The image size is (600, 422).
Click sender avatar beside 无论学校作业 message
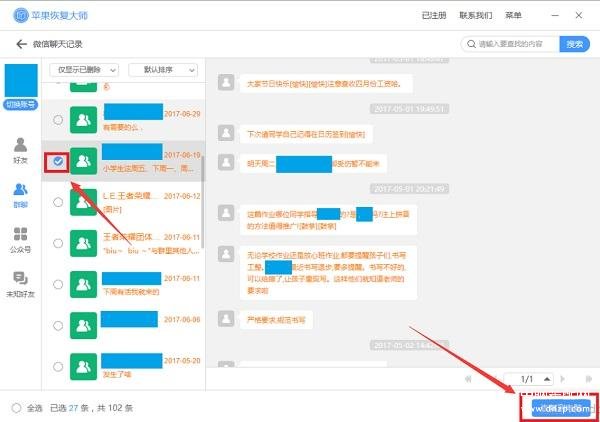(226, 254)
